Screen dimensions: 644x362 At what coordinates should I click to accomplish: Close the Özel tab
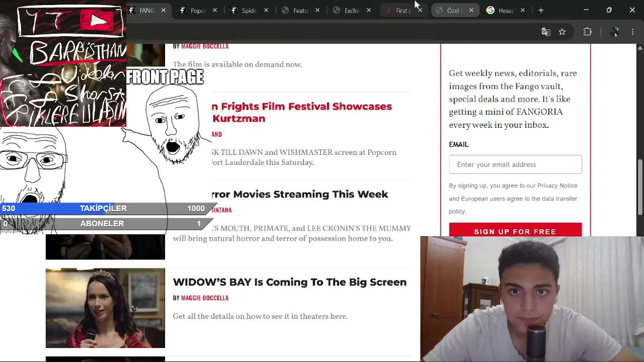471,10
